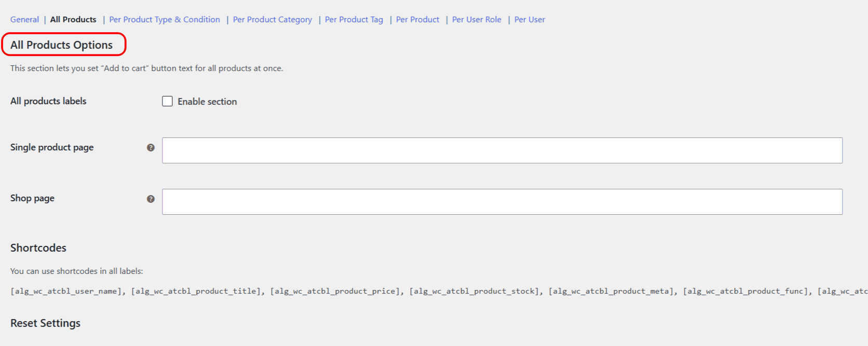The image size is (868, 346).
Task: Click the 'Shop page' label
Action: click(32, 198)
